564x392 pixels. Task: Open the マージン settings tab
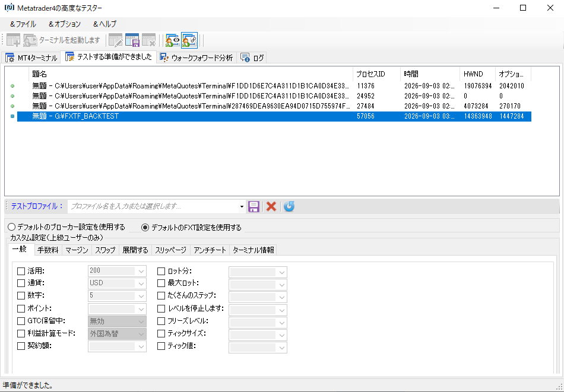pyautogui.click(x=77, y=250)
